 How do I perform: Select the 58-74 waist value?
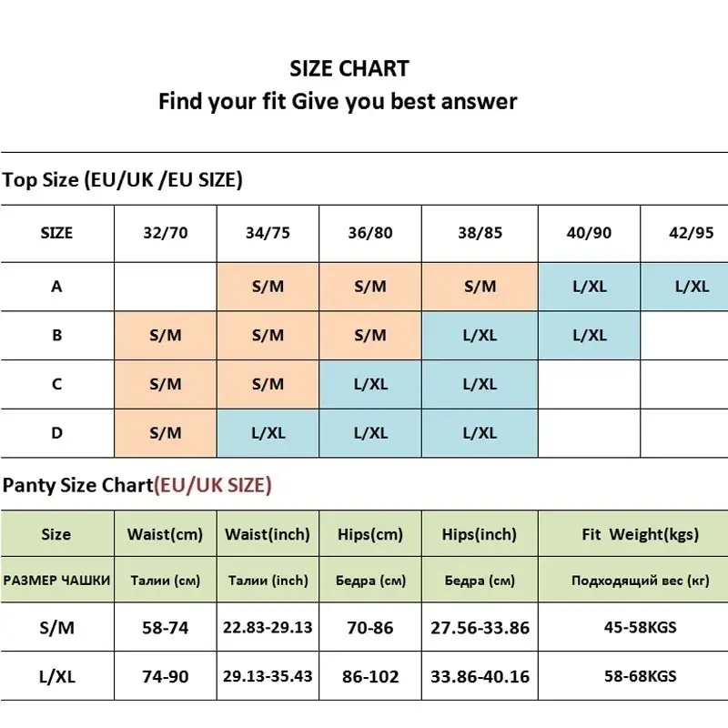tap(166, 628)
